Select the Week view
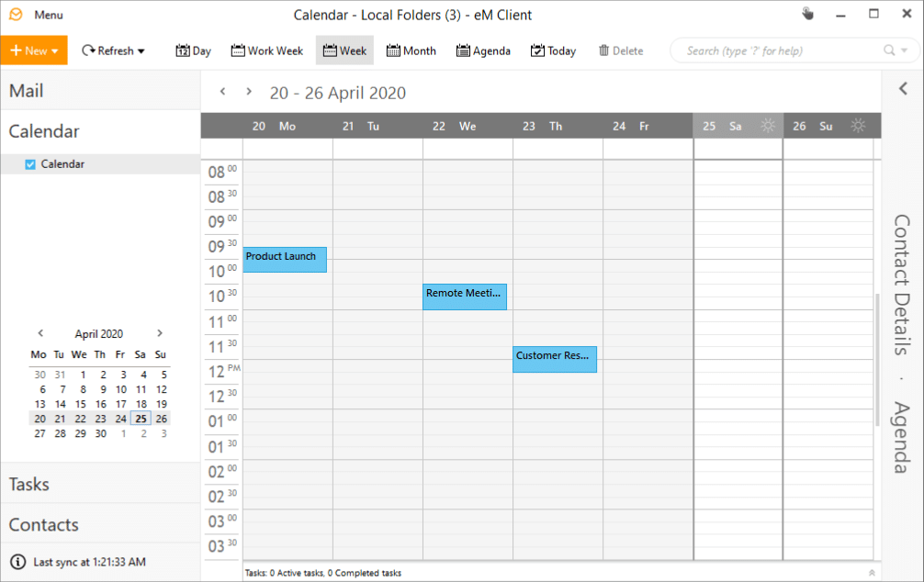Viewport: 924px width, 582px height. click(x=344, y=50)
